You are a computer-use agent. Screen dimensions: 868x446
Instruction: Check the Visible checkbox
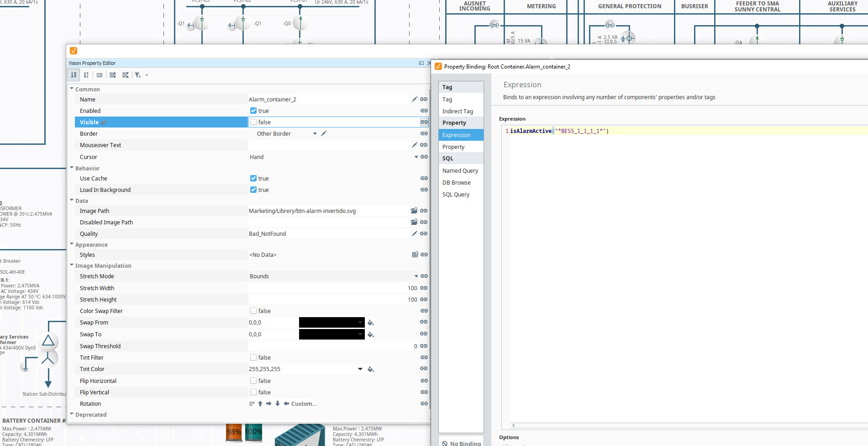[x=253, y=122]
